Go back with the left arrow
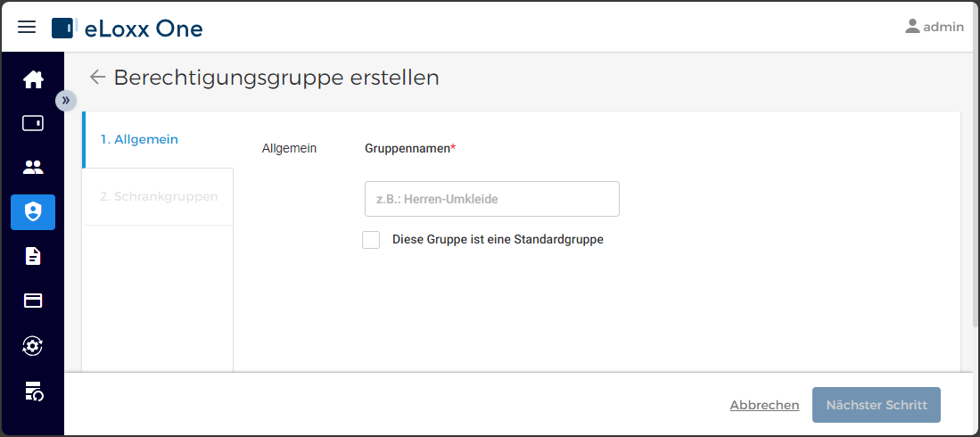 (x=97, y=77)
